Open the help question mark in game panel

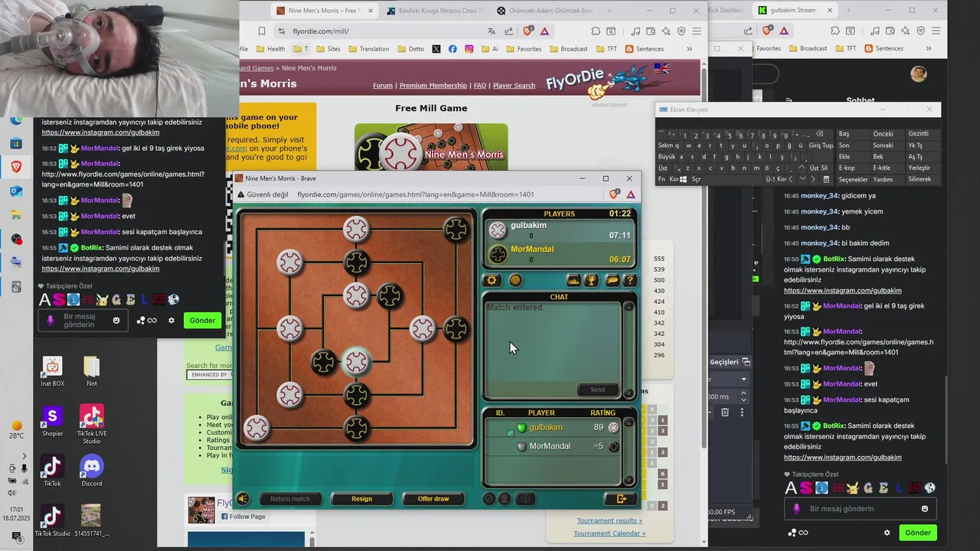coord(629,281)
